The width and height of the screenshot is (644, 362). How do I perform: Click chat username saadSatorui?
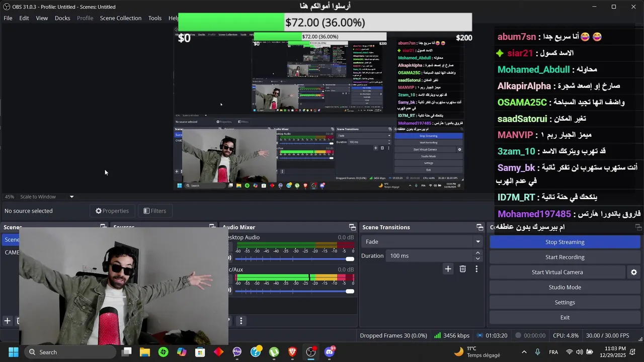(522, 119)
